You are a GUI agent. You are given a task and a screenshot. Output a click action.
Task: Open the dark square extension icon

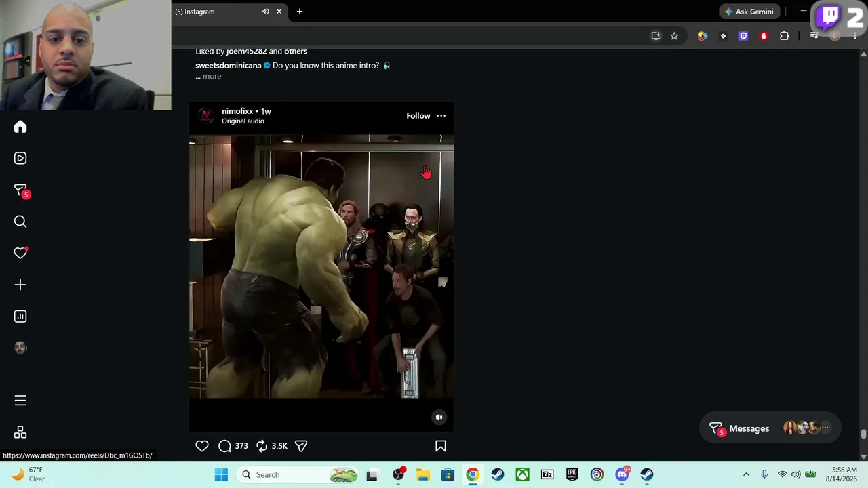click(x=723, y=36)
